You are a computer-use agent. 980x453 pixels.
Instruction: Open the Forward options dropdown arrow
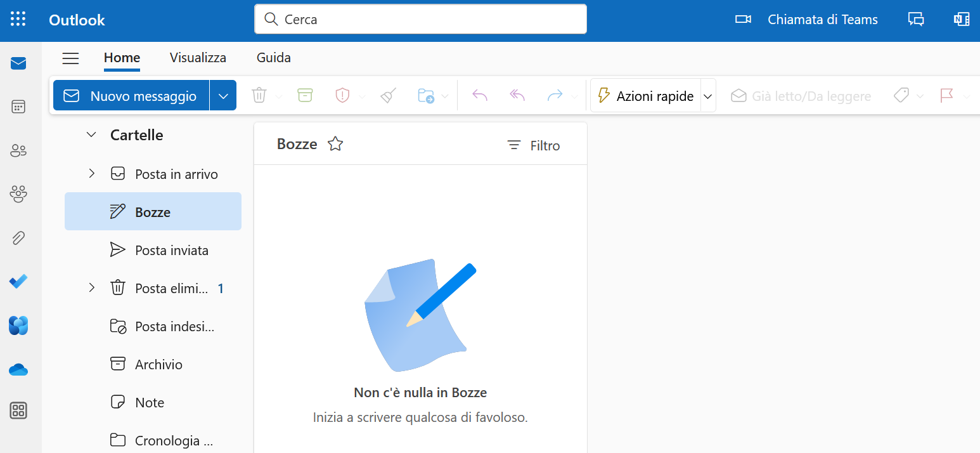574,96
